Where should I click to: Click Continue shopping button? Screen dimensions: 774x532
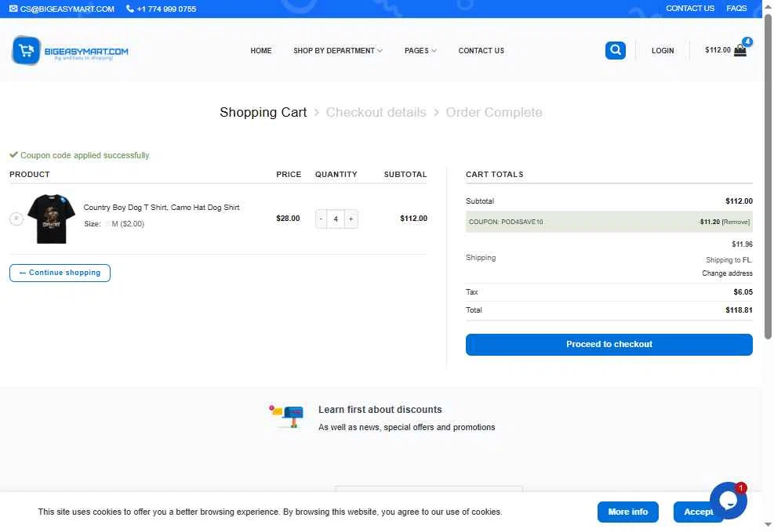[60, 273]
